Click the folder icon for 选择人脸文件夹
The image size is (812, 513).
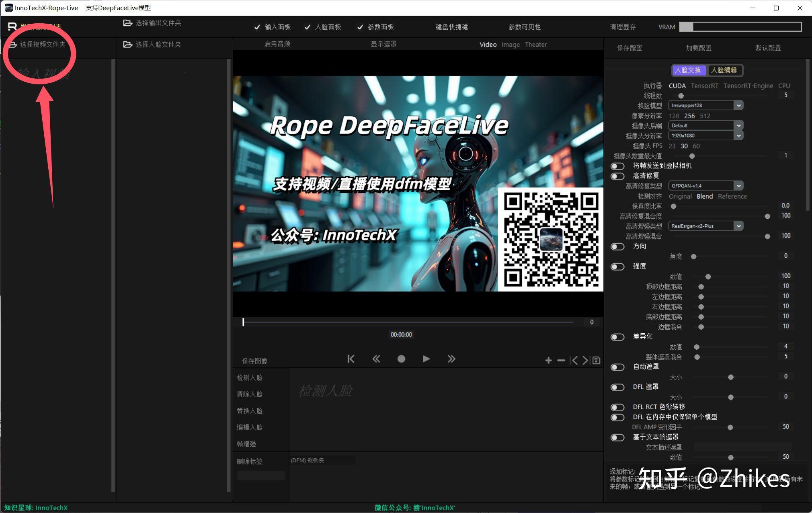tap(128, 44)
